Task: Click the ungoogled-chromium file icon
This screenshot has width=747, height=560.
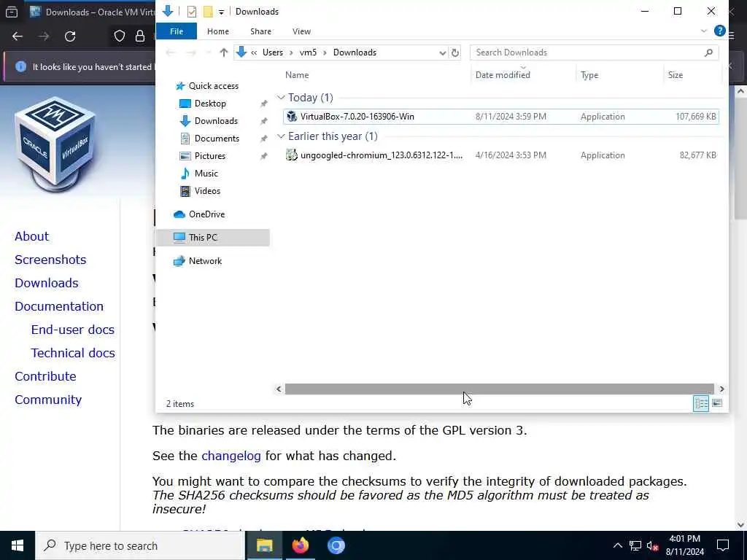Action: [x=292, y=155]
